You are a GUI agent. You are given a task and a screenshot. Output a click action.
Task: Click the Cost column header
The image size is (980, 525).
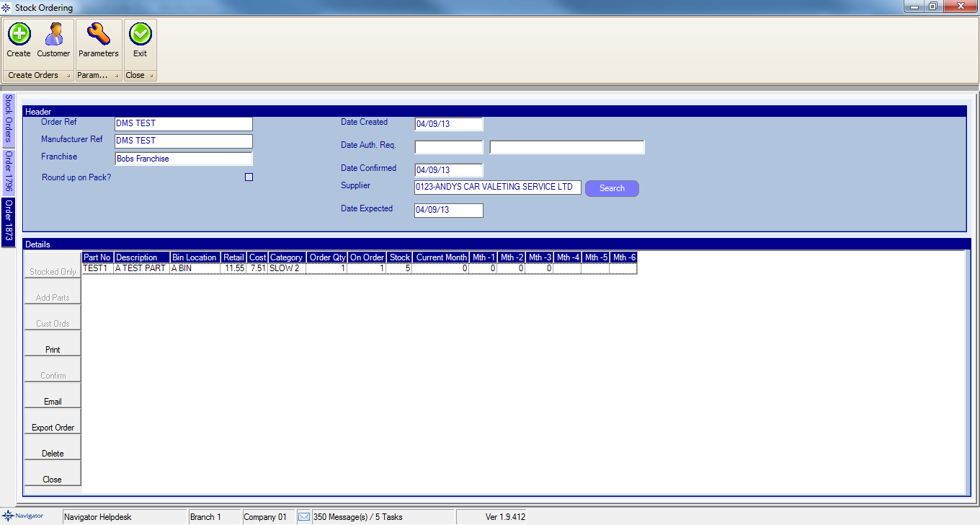pyautogui.click(x=257, y=257)
